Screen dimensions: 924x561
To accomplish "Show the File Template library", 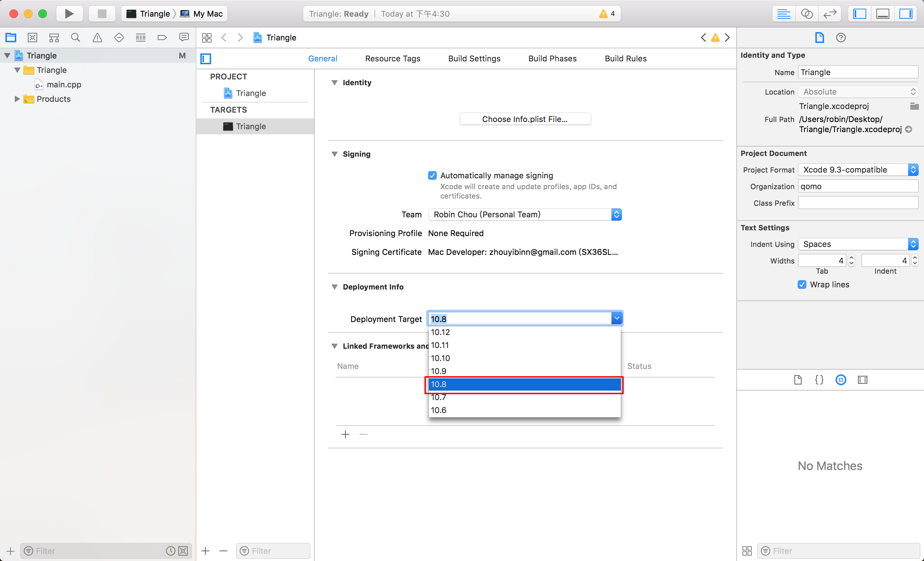I will coord(798,380).
